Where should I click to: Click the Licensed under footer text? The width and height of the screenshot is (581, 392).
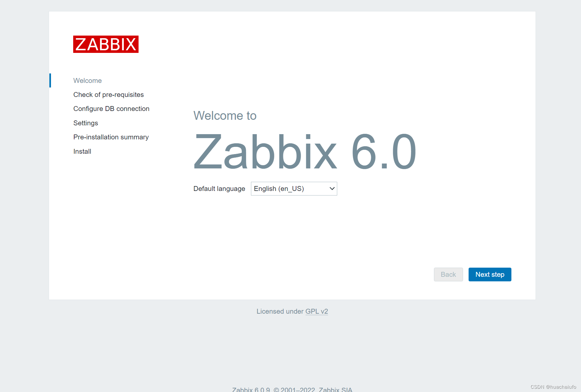(x=280, y=311)
